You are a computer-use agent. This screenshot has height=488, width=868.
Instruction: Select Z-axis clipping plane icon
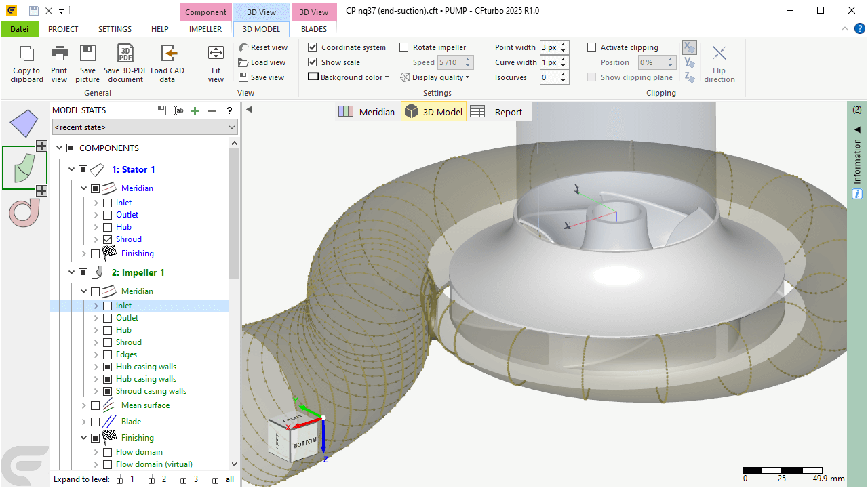[690, 78]
